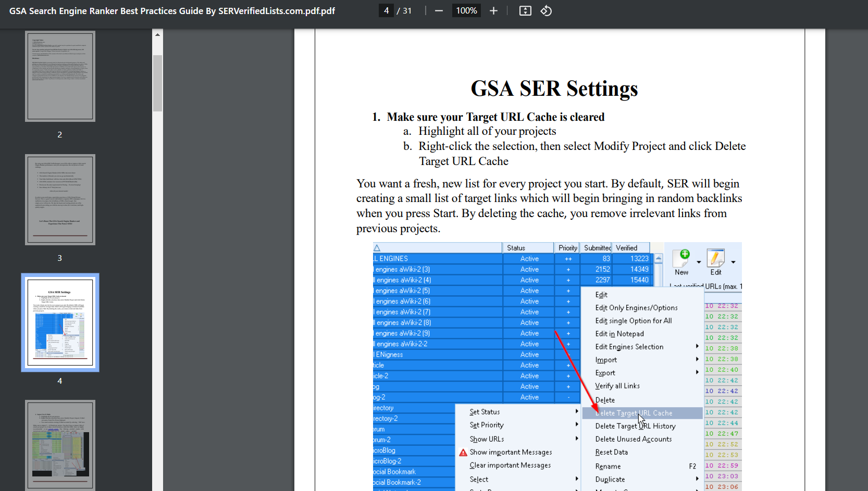Click the red warning triangle icon

coord(463,452)
